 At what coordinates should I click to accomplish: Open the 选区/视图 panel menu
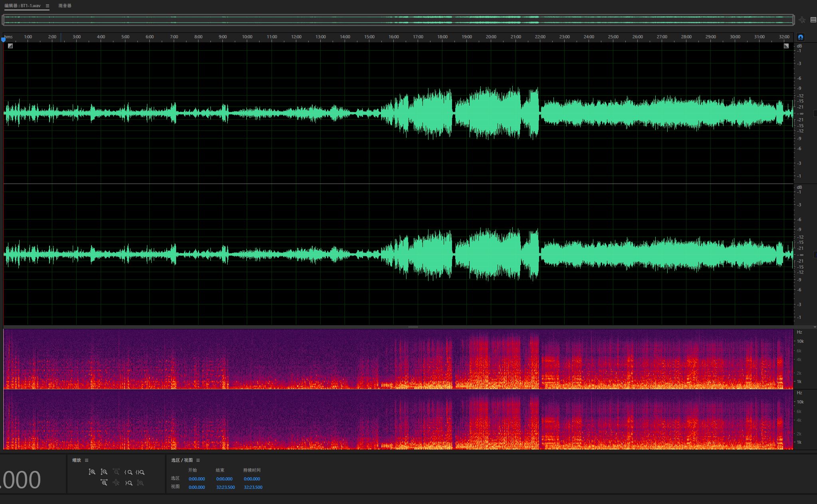(198, 460)
